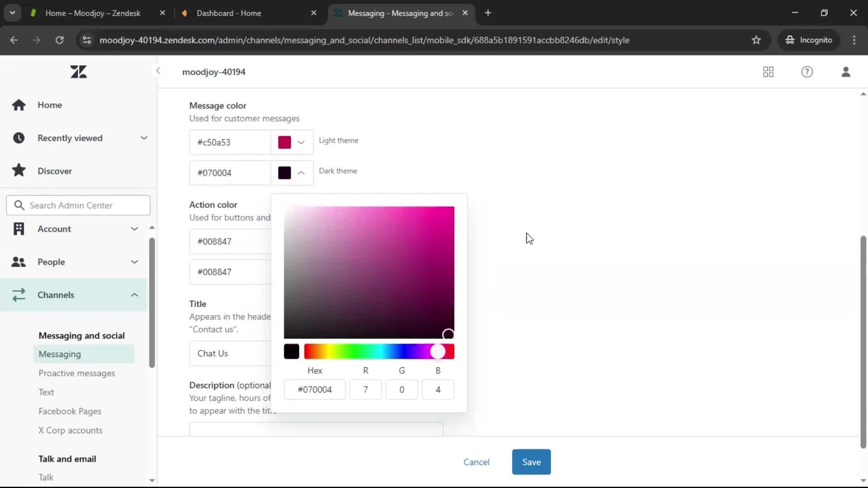868x488 pixels.
Task: Click the Hex input field in picker
Action: [x=315, y=389]
